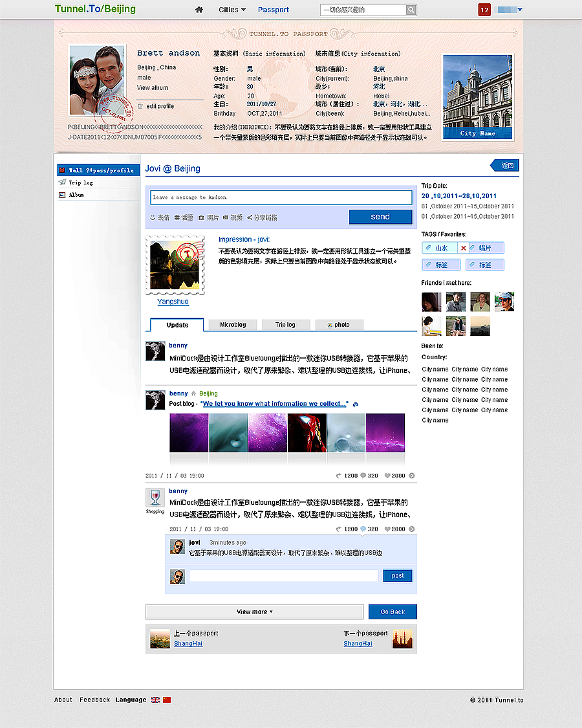
Task: Expand the View more dropdown
Action: [x=254, y=612]
